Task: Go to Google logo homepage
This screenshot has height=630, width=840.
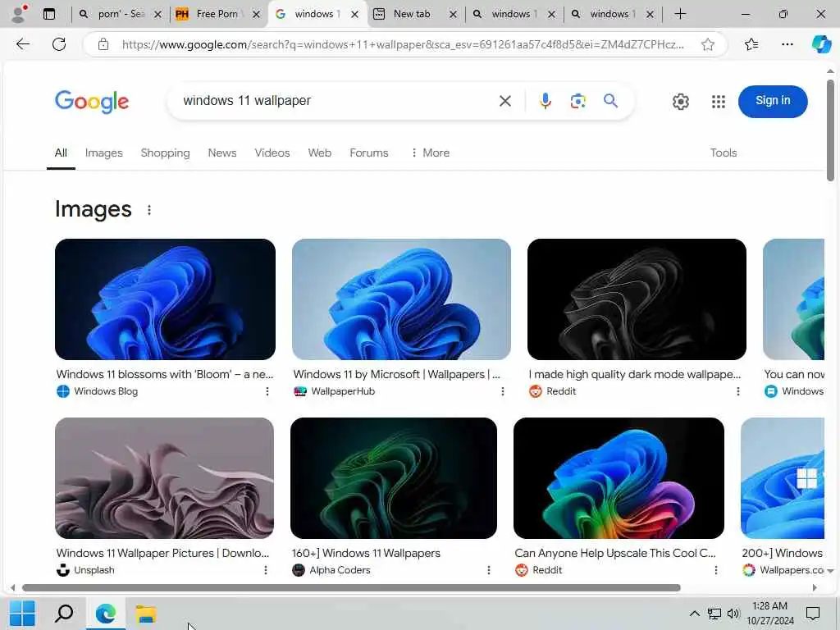Action: point(92,101)
